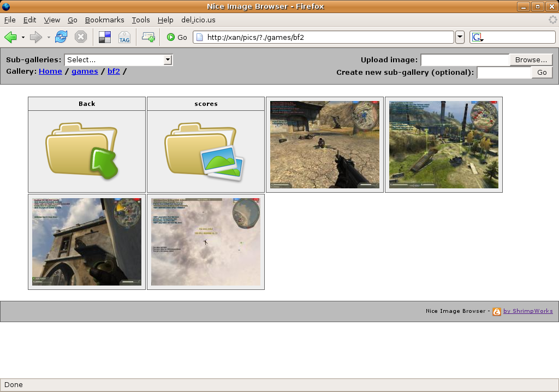Open the soldier with rifle screenshot thumbnail

324,145
